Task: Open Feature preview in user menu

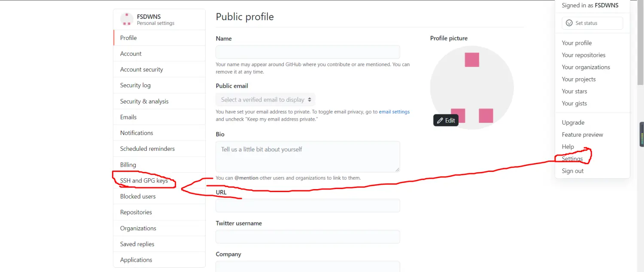Action: [x=582, y=135]
